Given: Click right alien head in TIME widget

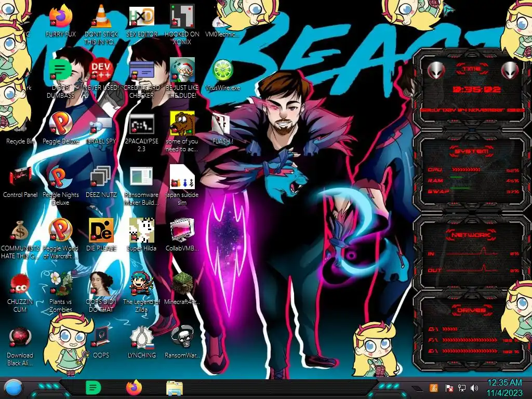Looking at the screenshot, I should click(509, 70).
